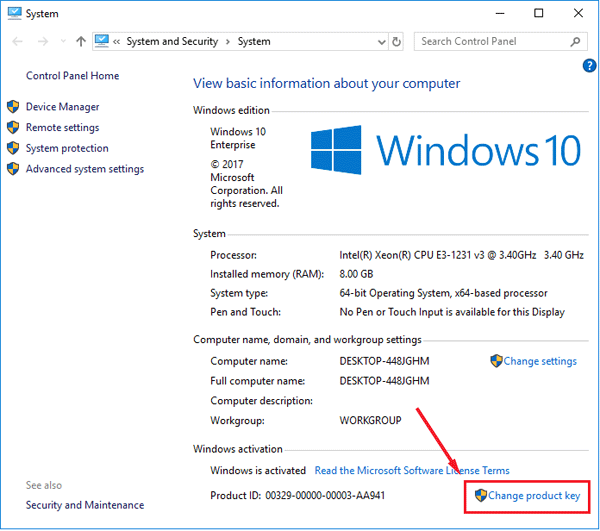
Task: Select System breadcrumb item
Action: (254, 41)
